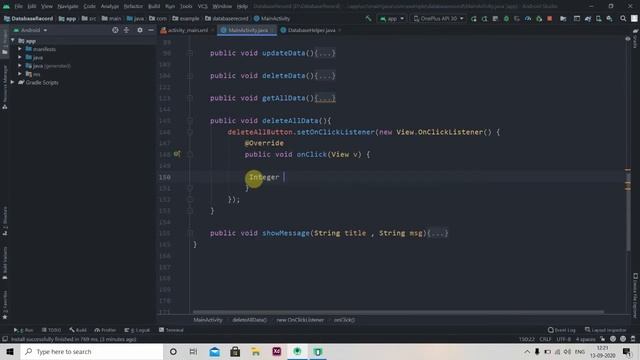The height and width of the screenshot is (360, 640).
Task: Expand folded updateData method body
Action: pos(325,53)
